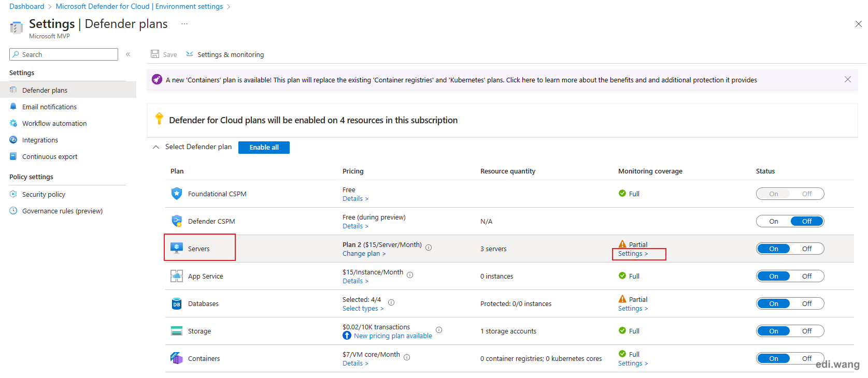The height and width of the screenshot is (378, 868).
Task: Open Microsoft Defender for Cloud Environment settings breadcrumb
Action: point(139,6)
